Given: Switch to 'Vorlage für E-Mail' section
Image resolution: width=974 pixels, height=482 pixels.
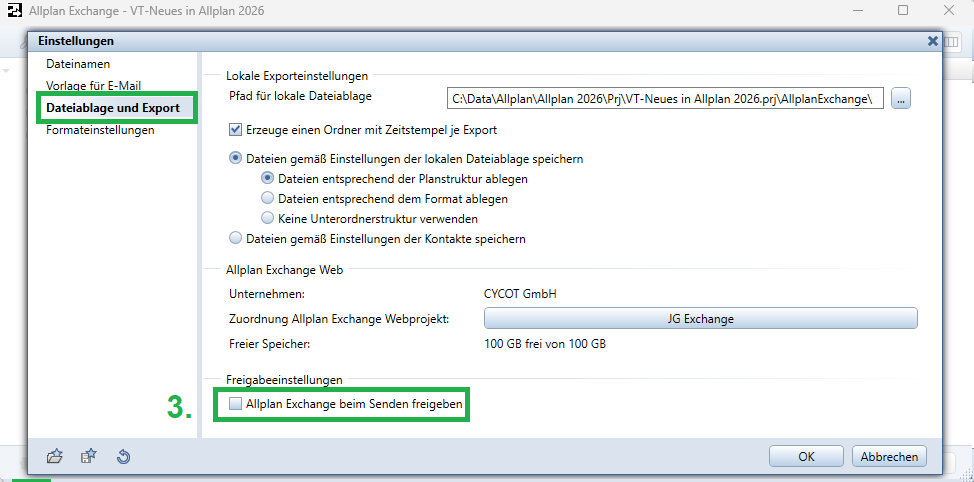Looking at the screenshot, I should point(96,85).
